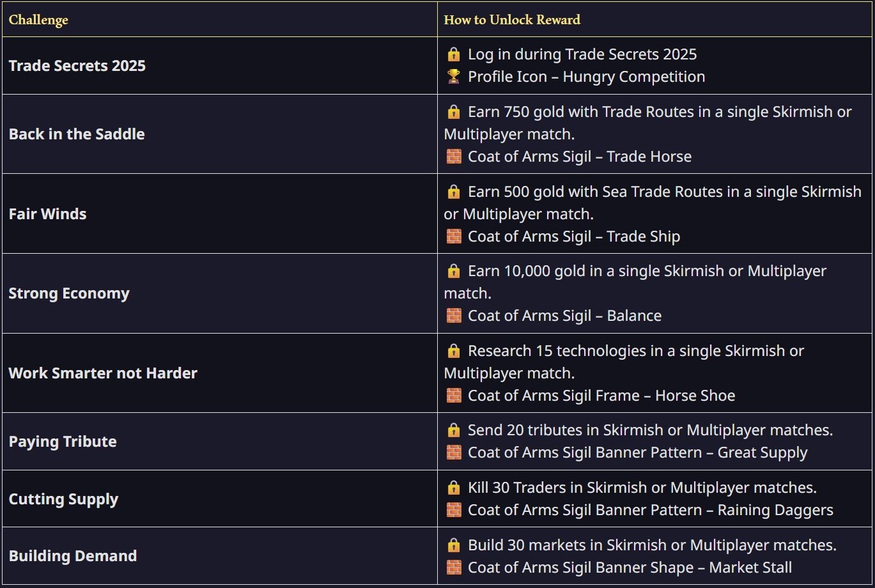Viewport: 875px width, 588px height.
Task: Select the Strong Economy challenge name
Action: (x=69, y=293)
